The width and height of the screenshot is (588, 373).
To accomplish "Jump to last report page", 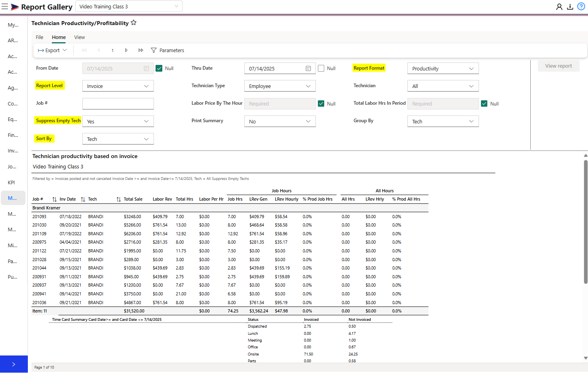I will tap(141, 50).
